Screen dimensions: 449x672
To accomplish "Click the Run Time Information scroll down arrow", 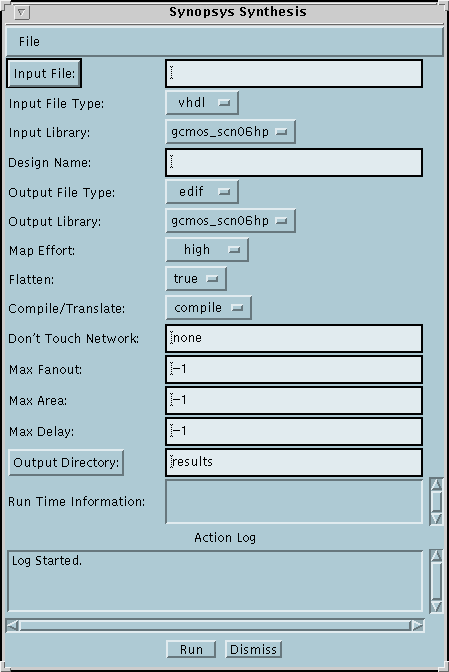I will click(x=436, y=519).
